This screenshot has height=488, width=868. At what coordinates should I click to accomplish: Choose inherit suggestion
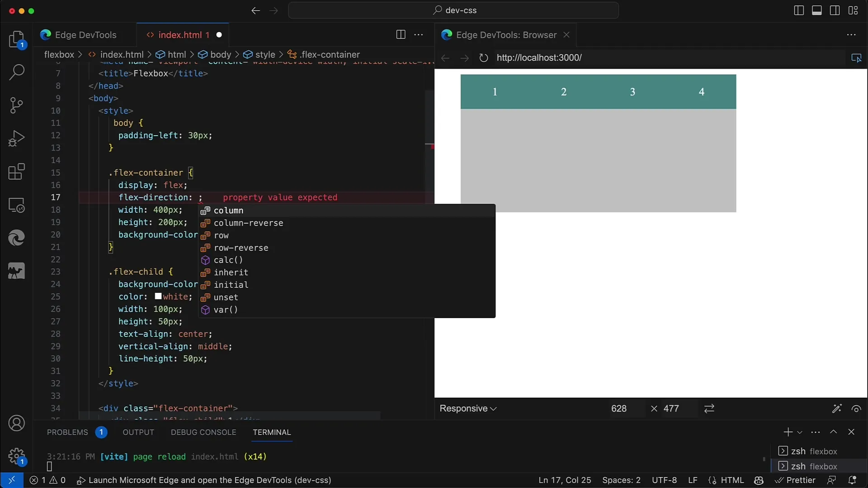(347, 272)
